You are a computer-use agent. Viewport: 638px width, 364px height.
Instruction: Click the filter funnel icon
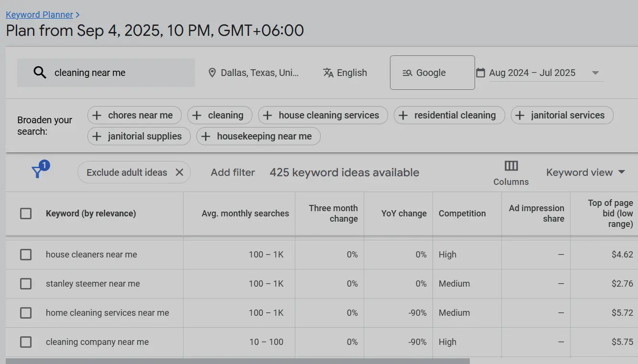[x=38, y=172]
